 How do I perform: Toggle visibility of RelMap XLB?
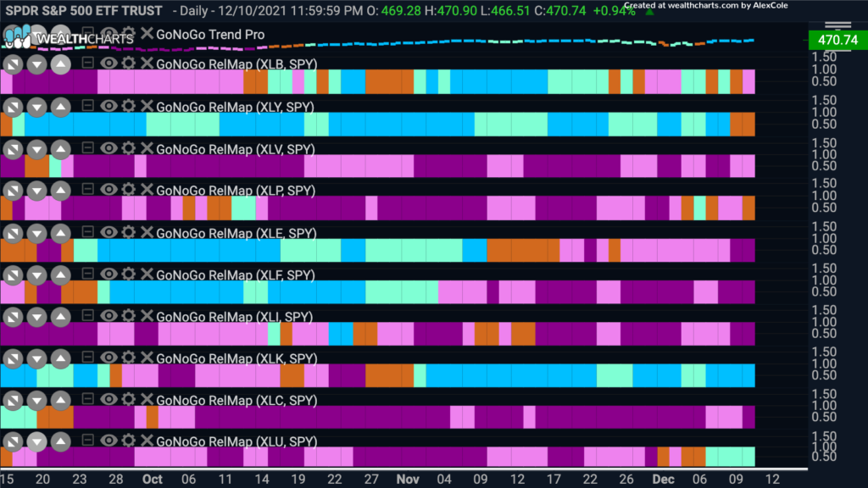tap(108, 63)
